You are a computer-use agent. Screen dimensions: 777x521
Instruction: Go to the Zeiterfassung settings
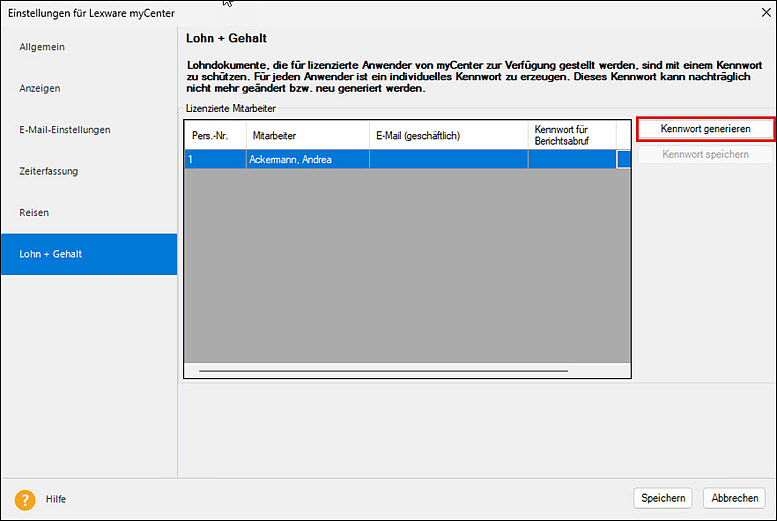(x=49, y=171)
